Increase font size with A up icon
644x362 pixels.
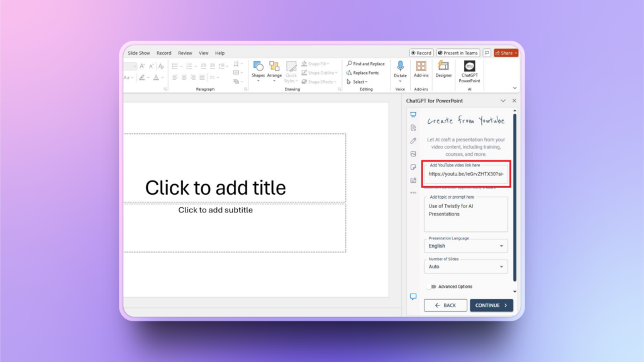coord(142,66)
